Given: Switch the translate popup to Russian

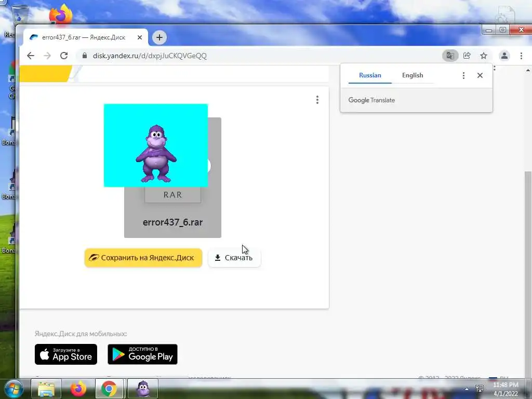Looking at the screenshot, I should tap(370, 75).
